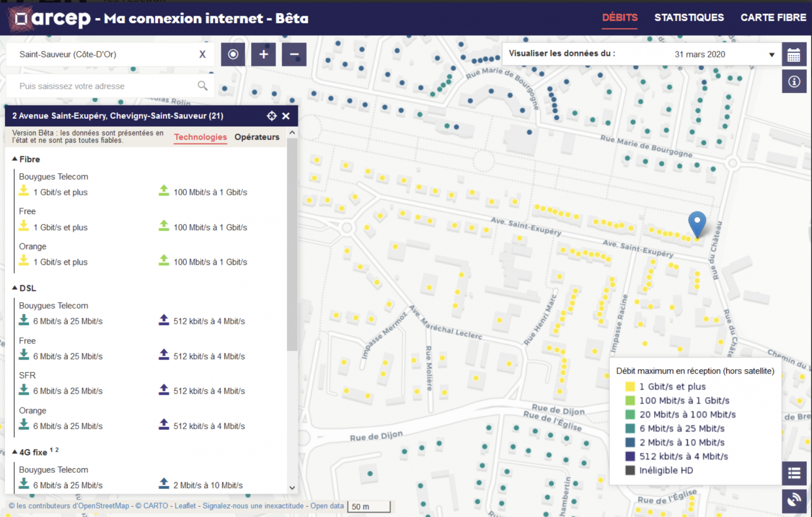
Task: Click the Signalez-nous une inexactitude link
Action: click(253, 506)
